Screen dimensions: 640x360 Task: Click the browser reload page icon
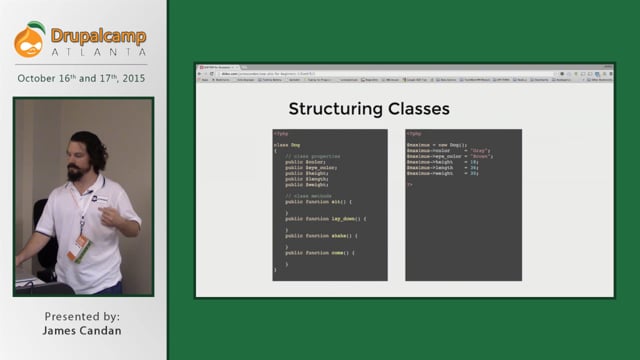tap(212, 74)
